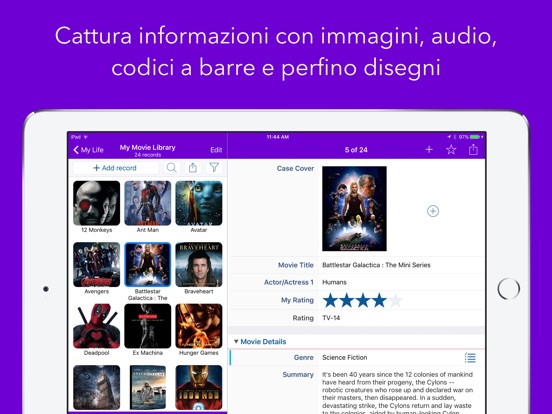This screenshot has width=552, height=414.
Task: Mark record as favorite with star icon
Action: [x=451, y=150]
